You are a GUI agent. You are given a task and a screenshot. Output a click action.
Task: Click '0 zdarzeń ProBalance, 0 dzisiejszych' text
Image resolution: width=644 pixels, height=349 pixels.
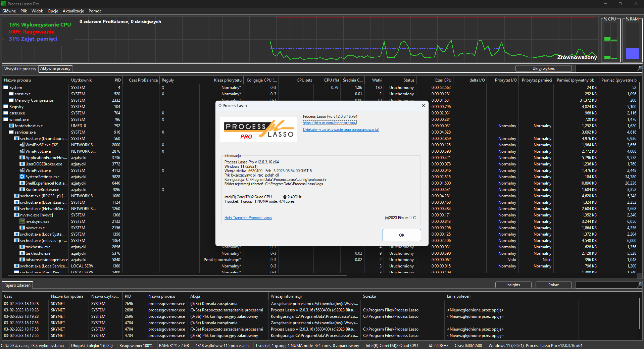pos(120,21)
